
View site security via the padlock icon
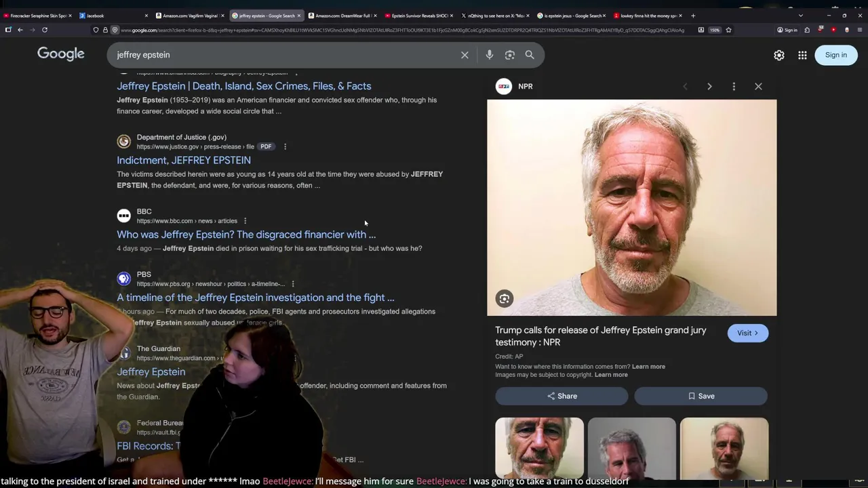click(x=105, y=30)
